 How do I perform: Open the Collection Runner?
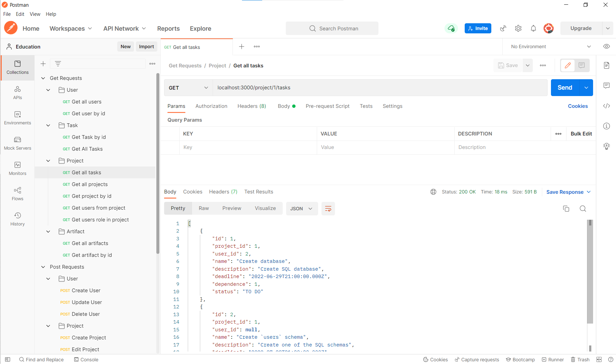(553, 359)
